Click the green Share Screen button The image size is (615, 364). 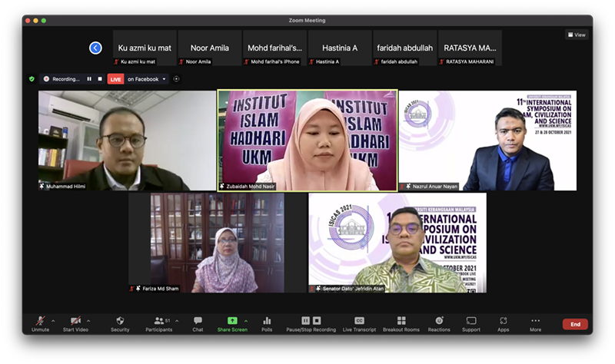232,321
